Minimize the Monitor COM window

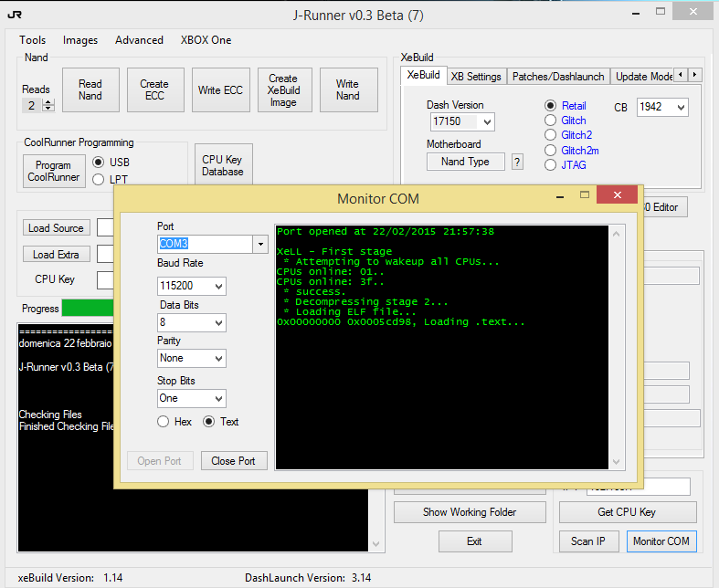point(560,196)
